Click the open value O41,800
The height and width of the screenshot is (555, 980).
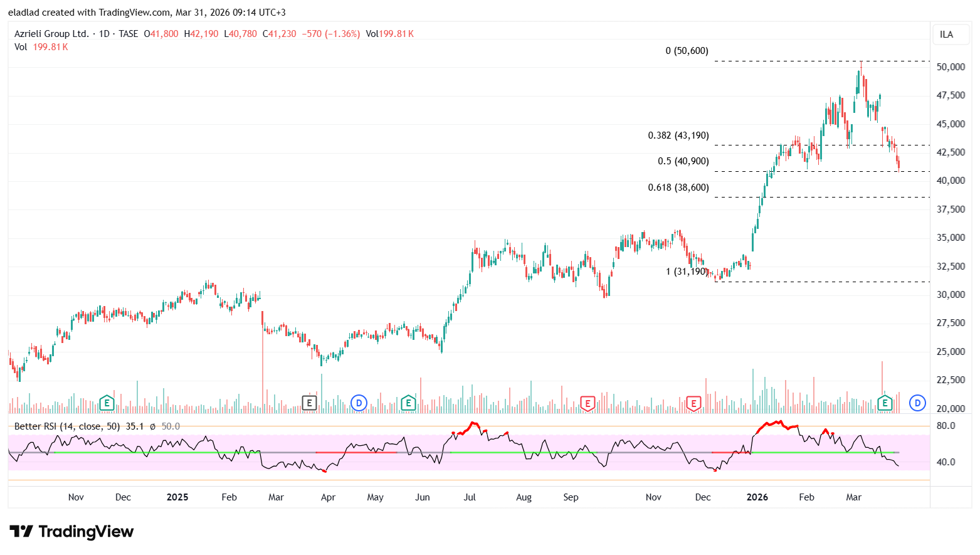161,34
